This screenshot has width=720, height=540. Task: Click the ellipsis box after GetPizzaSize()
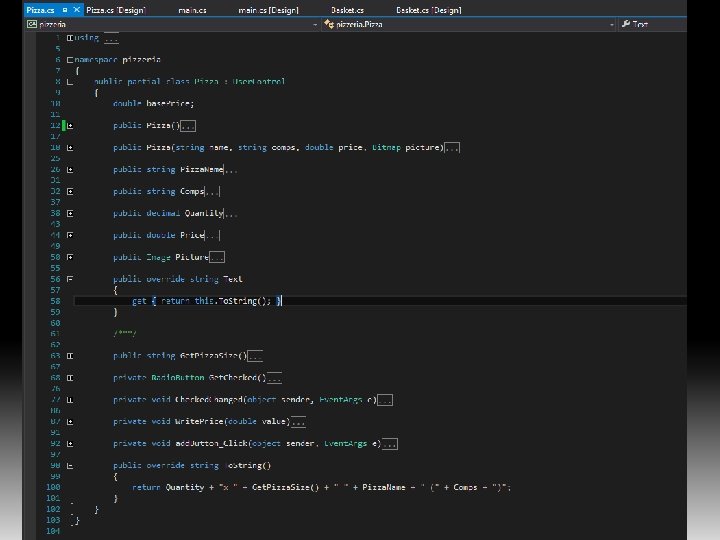point(255,356)
